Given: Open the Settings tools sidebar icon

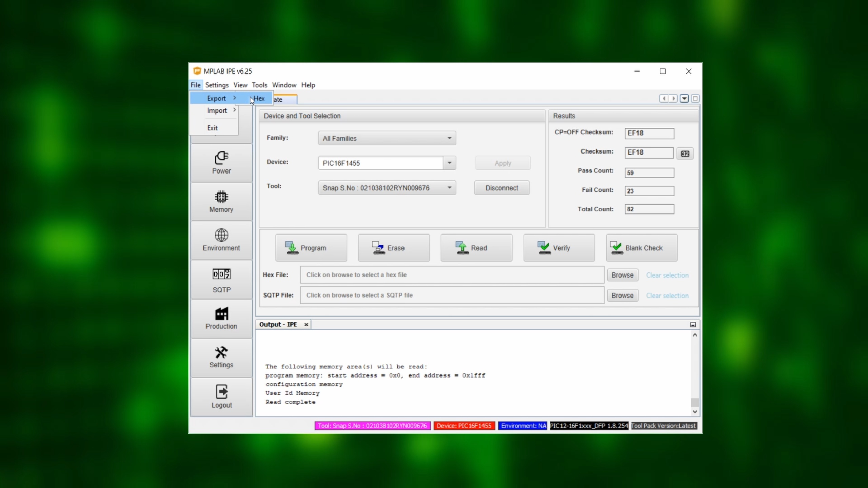Looking at the screenshot, I should click(x=221, y=357).
